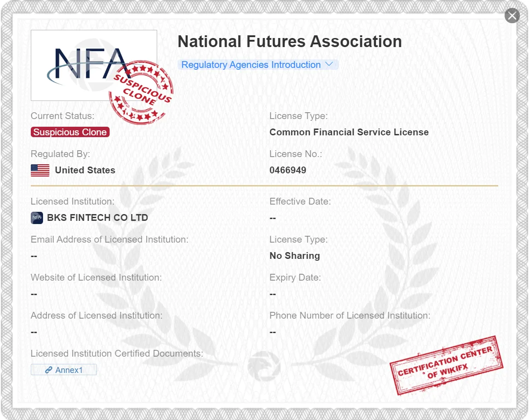Click the Suspicious Clone status badge
529x420 pixels.
[x=70, y=132]
